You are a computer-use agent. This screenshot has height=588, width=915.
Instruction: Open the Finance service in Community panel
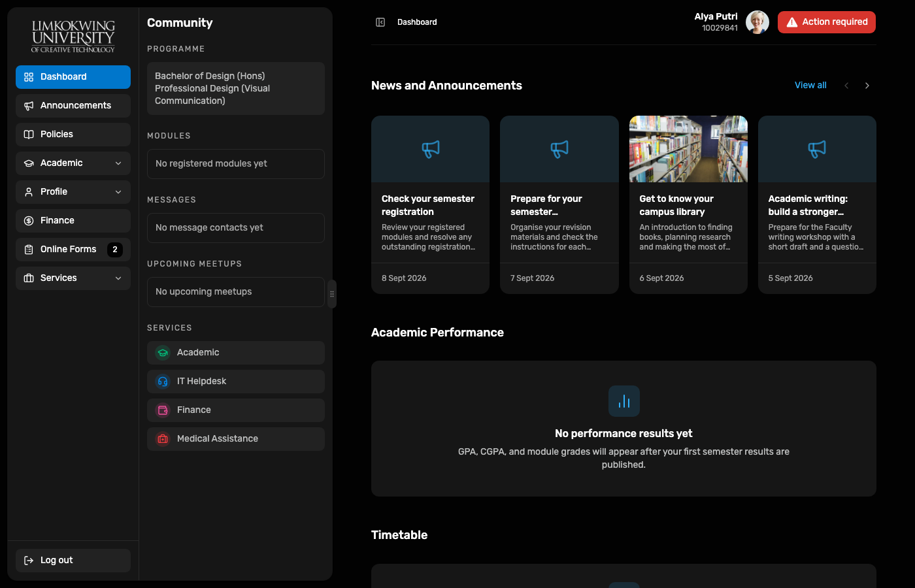[x=236, y=410]
